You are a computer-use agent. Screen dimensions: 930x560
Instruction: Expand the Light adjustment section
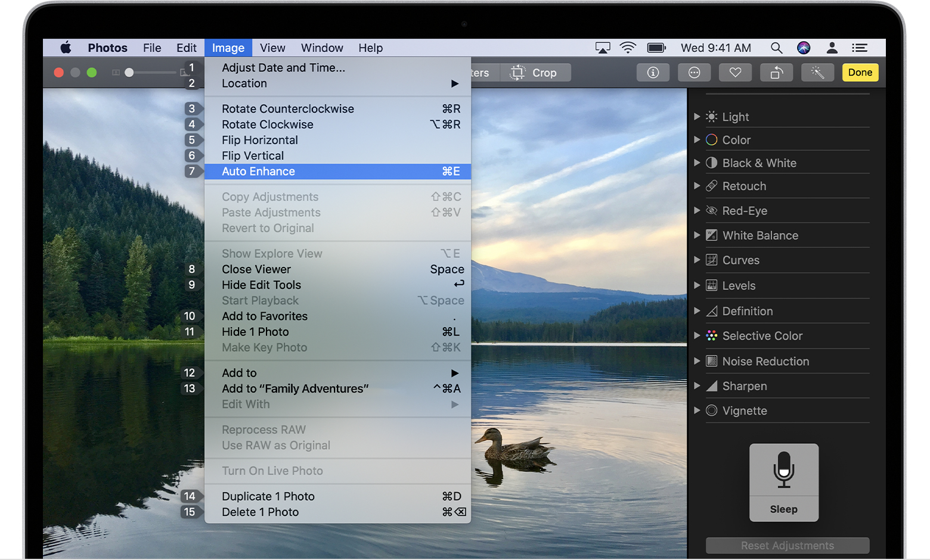click(697, 117)
